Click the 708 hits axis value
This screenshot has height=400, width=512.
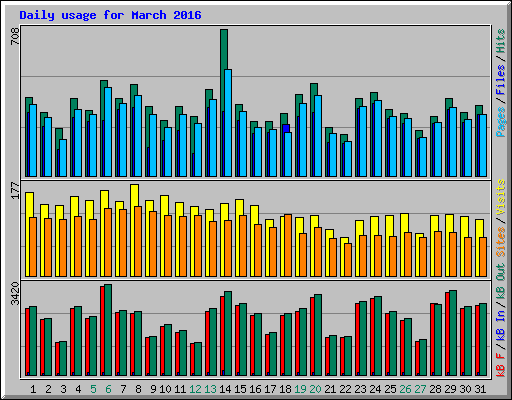pos(15,36)
